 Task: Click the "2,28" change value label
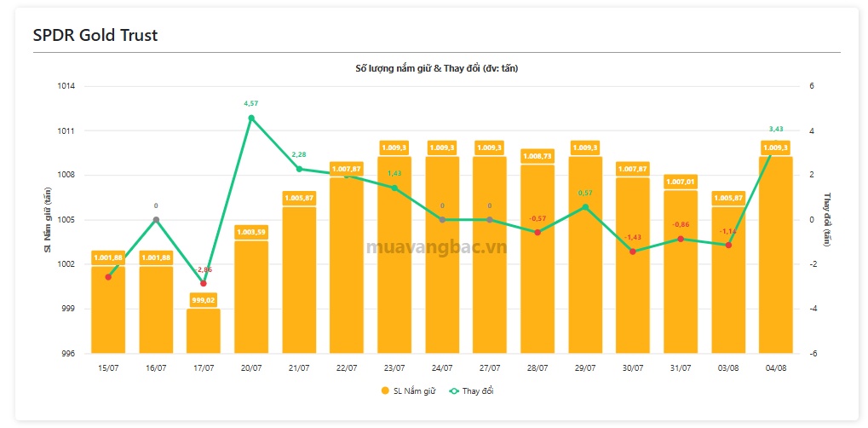click(x=299, y=154)
